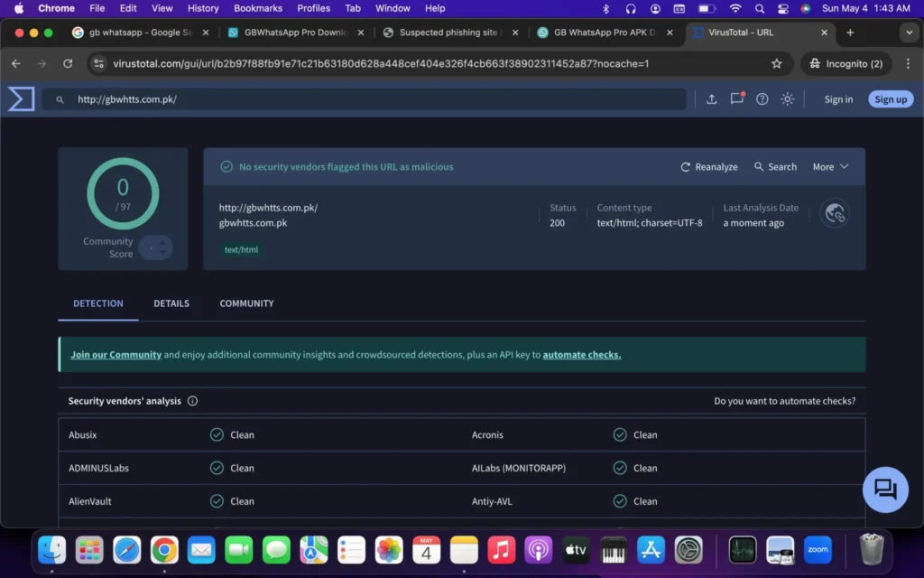Screen dimensions: 924x578
Task: Open Safari from the dock
Action: click(126, 550)
